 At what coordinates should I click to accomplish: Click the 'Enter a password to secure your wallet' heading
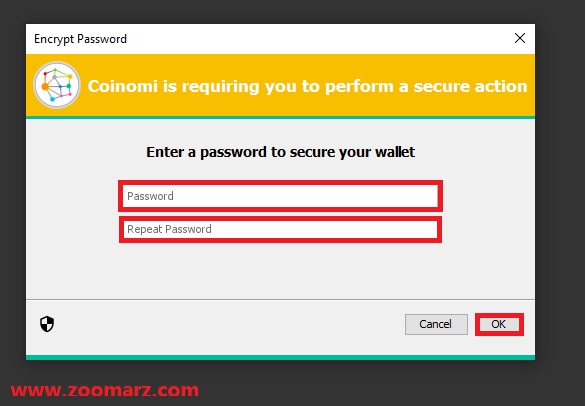(x=280, y=152)
